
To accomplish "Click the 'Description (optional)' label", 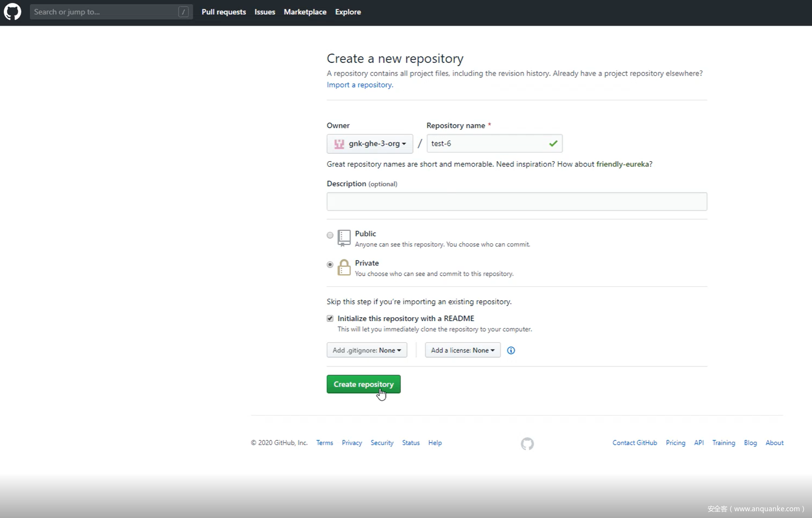I will click(x=362, y=184).
